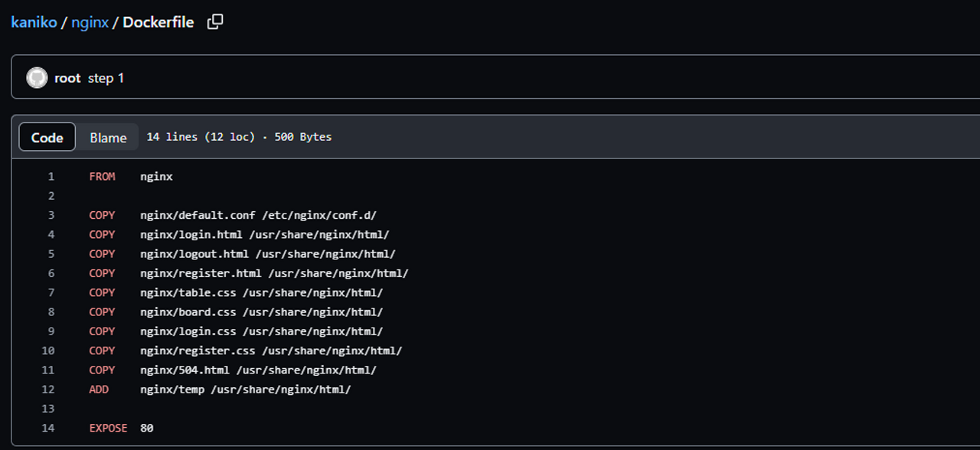Click the root user avatar
Viewport: 980px width, 450px height.
tap(37, 77)
